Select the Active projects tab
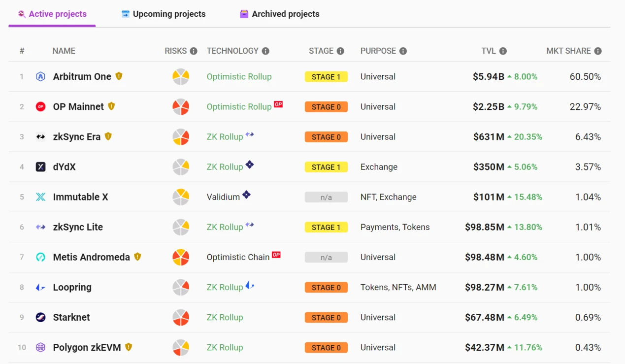Screen dimensions: 625x364 tap(52, 14)
